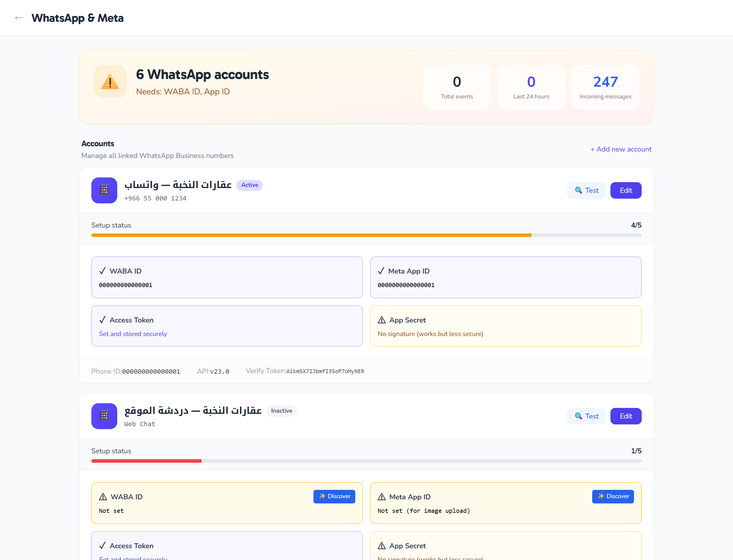This screenshot has height=560, width=733.
Task: Click the 1/5 setup status progress bar
Action: [366, 461]
